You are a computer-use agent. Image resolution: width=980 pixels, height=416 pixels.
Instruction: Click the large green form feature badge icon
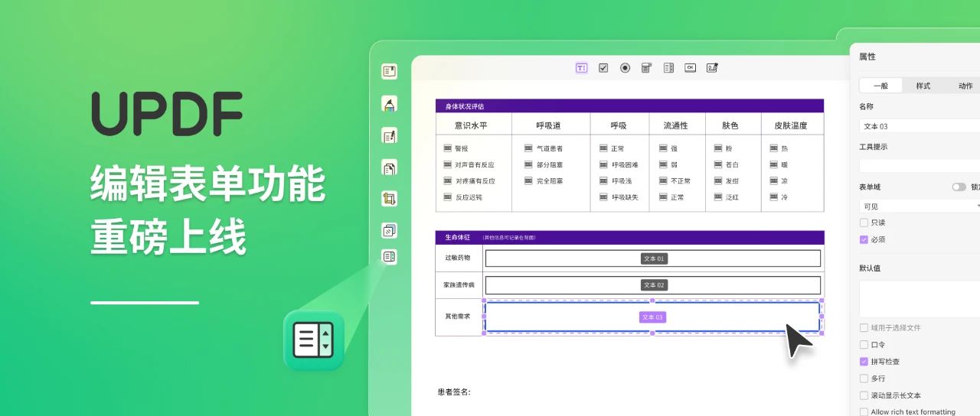[x=314, y=340]
